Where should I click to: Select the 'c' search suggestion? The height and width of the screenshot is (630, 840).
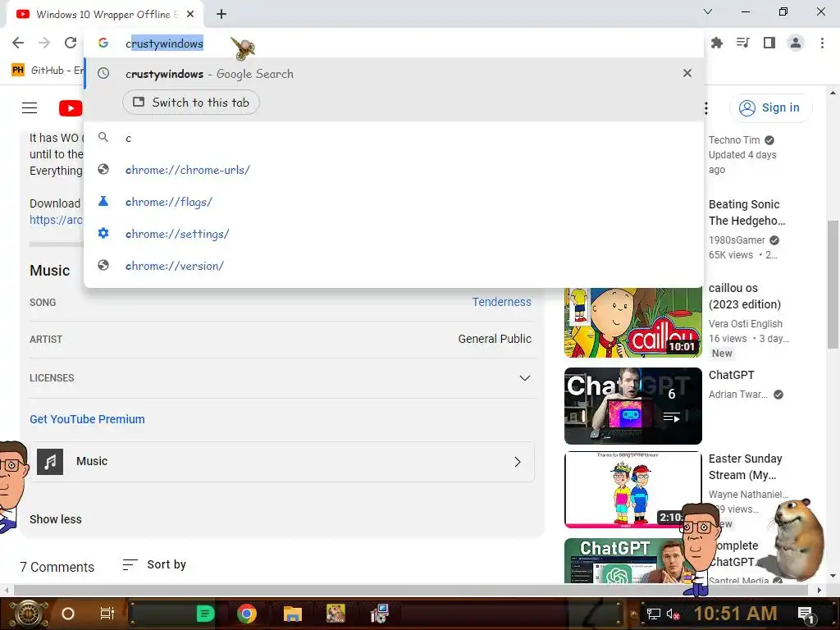pyautogui.click(x=394, y=138)
